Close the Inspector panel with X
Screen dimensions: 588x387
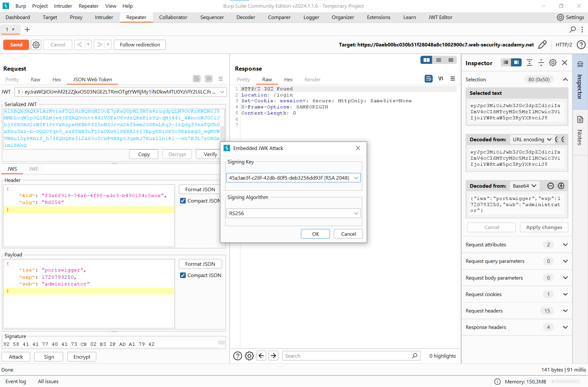point(564,63)
